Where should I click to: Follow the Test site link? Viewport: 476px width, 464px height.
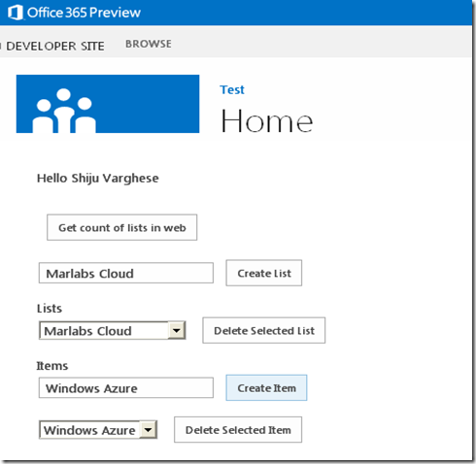pos(232,89)
